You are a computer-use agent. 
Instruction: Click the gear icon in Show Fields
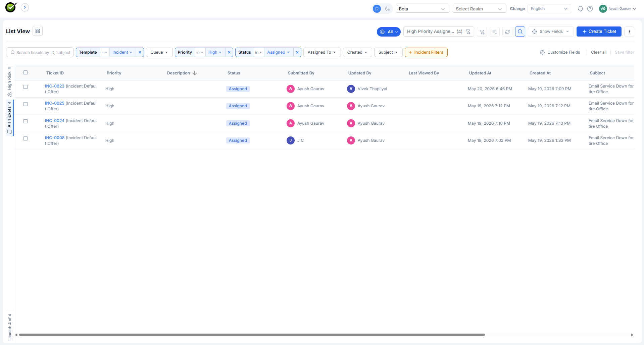click(x=535, y=32)
